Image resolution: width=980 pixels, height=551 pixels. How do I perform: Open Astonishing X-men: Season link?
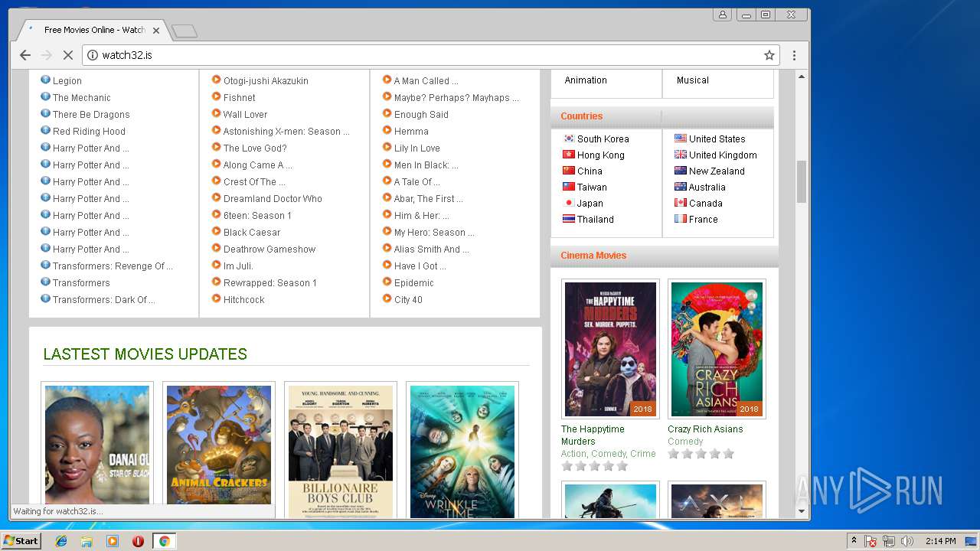(286, 132)
